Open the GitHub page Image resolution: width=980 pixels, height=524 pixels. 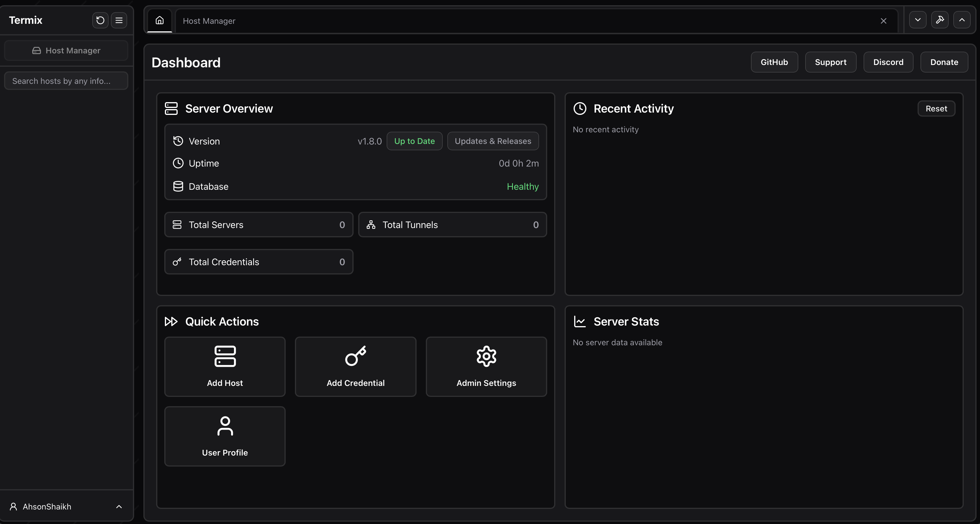pos(774,62)
